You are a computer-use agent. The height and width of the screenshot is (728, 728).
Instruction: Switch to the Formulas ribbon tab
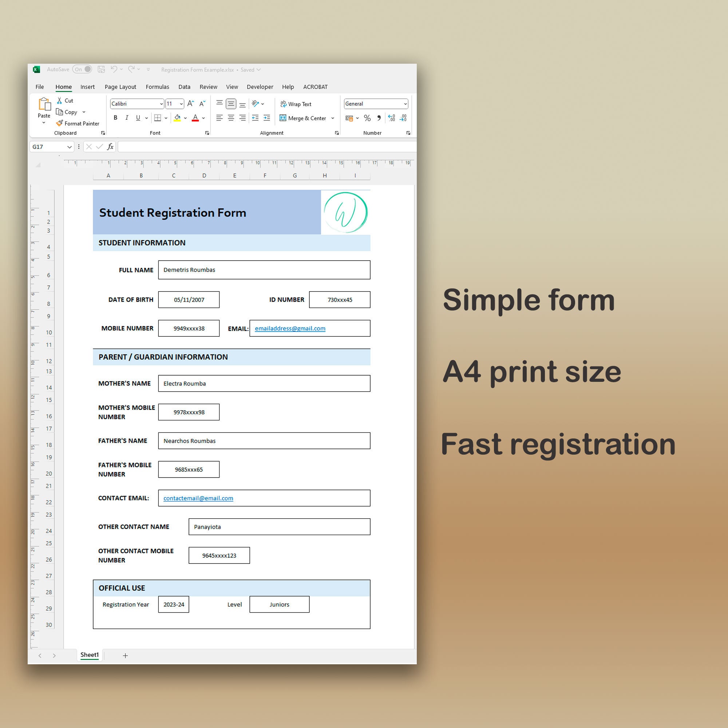click(157, 87)
